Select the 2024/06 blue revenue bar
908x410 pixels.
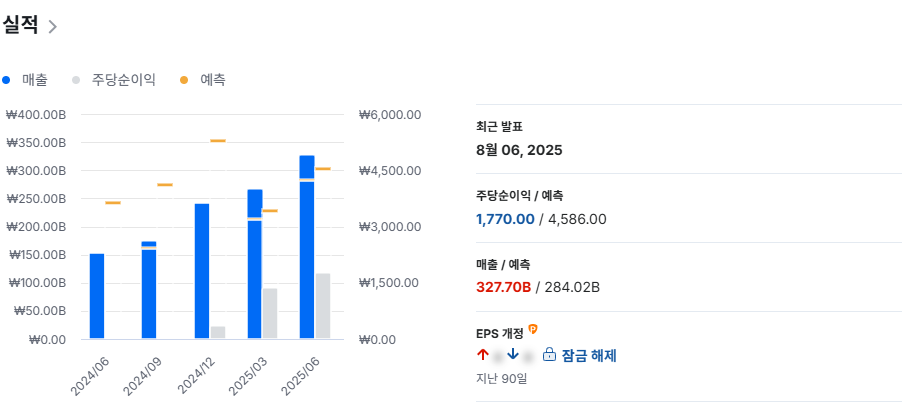pos(97,296)
